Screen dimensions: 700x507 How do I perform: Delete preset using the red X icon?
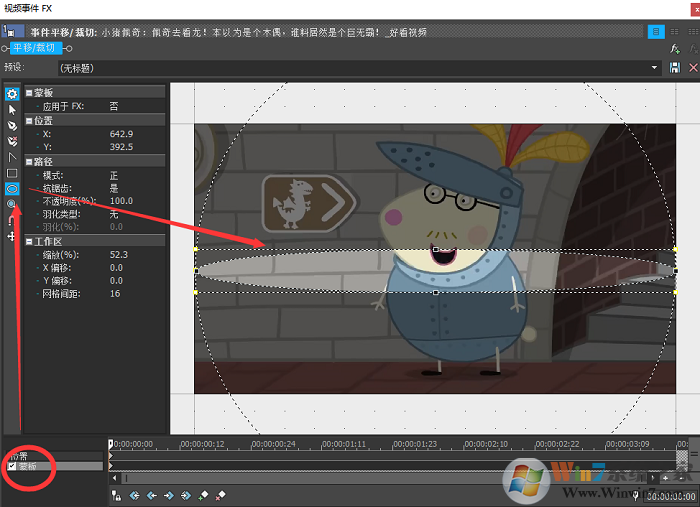692,67
